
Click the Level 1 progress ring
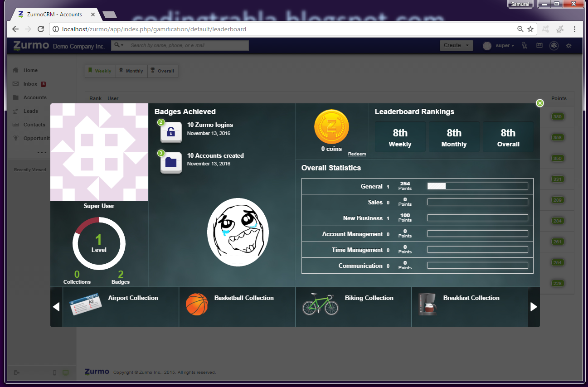(x=99, y=243)
